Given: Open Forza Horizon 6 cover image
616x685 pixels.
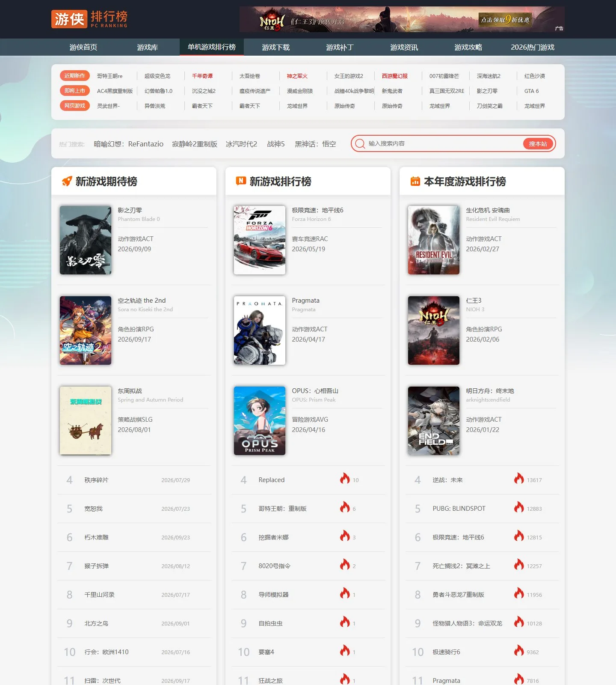Looking at the screenshot, I should pos(260,240).
